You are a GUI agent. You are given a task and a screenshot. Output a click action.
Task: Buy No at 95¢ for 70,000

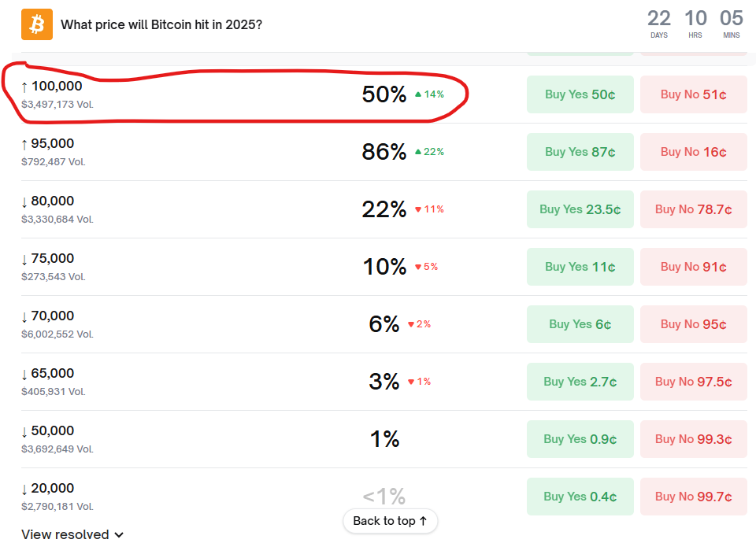(x=693, y=324)
